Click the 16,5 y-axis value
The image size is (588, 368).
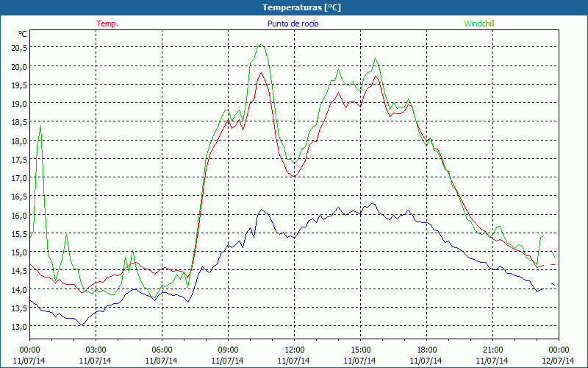pyautogui.click(x=18, y=197)
